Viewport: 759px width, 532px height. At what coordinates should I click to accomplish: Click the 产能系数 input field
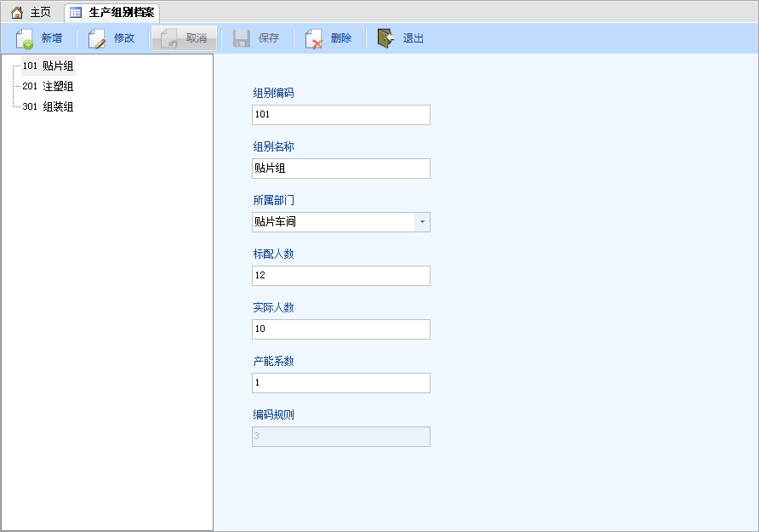click(x=340, y=383)
